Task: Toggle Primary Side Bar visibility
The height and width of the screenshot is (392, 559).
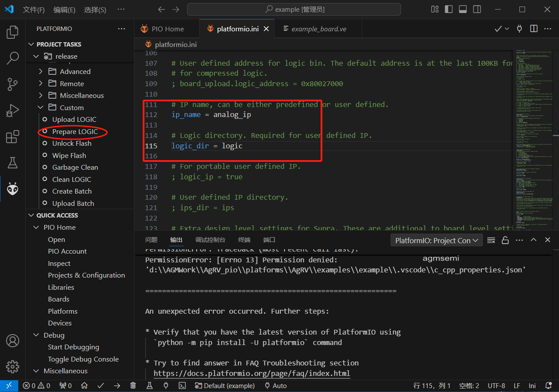Action: tap(449, 9)
